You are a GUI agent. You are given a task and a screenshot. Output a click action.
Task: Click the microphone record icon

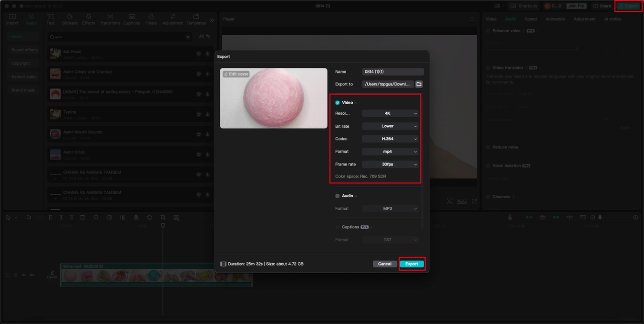(x=510, y=217)
